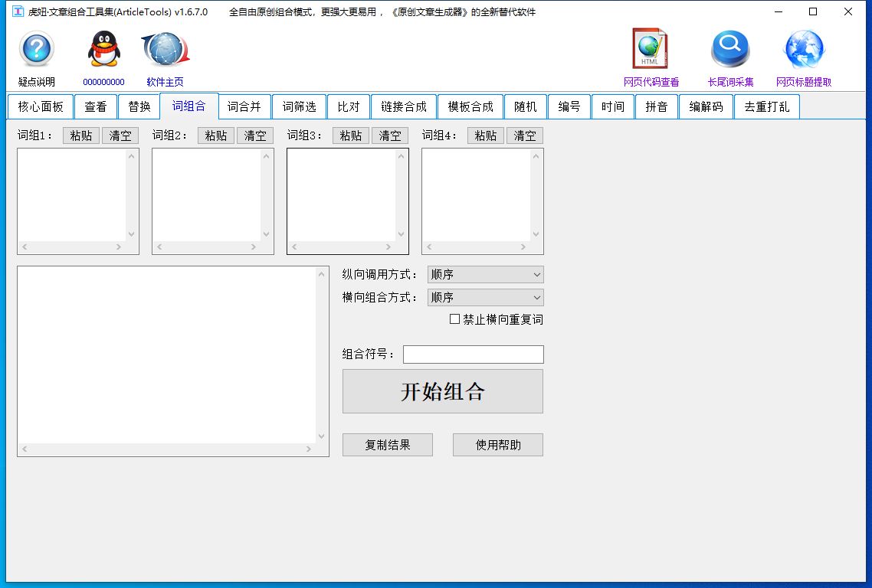This screenshot has width=872, height=588.
Task: Click 粘贴 button for 词组3
Action: (x=351, y=136)
